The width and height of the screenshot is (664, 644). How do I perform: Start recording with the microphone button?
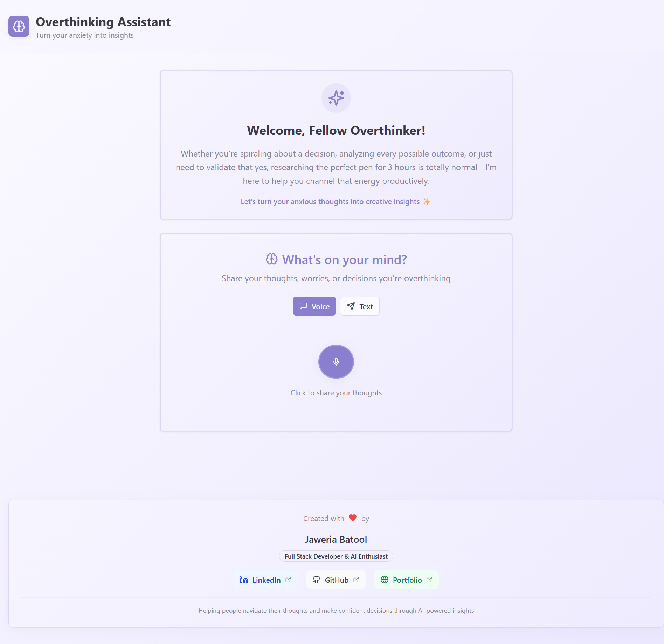[336, 362]
